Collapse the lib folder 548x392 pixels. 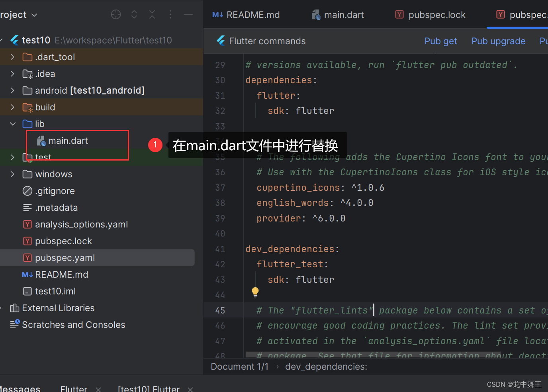pos(13,124)
